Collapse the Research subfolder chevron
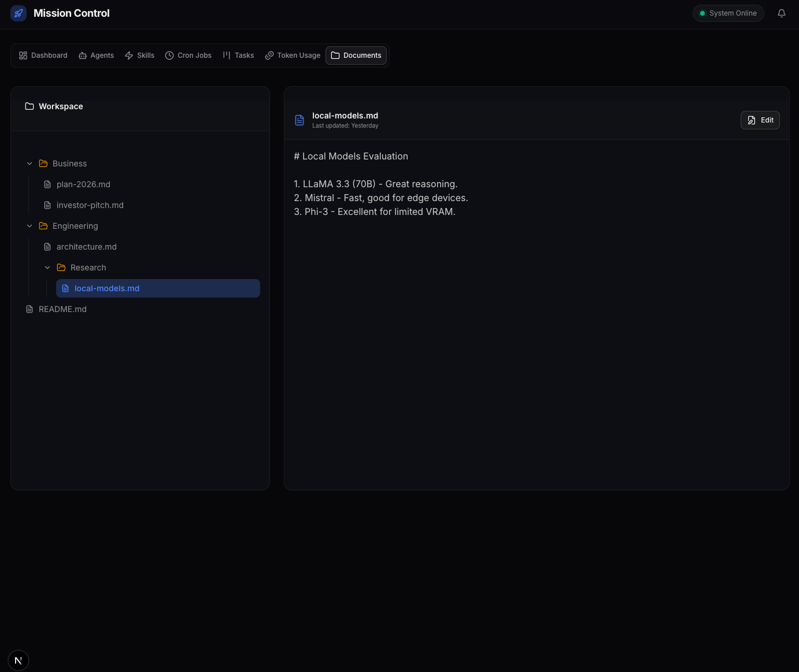This screenshot has width=799, height=672. [x=47, y=268]
